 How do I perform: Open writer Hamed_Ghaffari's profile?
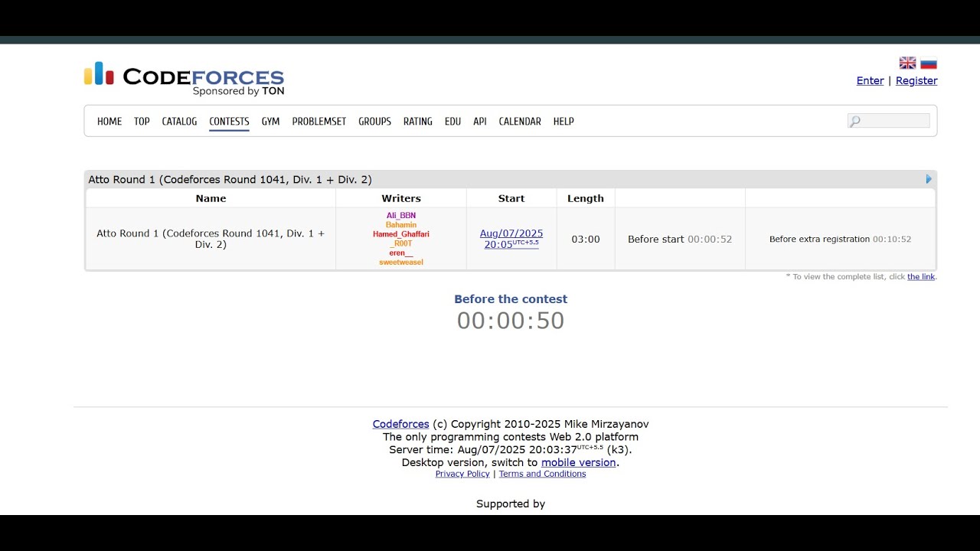pyautogui.click(x=401, y=234)
